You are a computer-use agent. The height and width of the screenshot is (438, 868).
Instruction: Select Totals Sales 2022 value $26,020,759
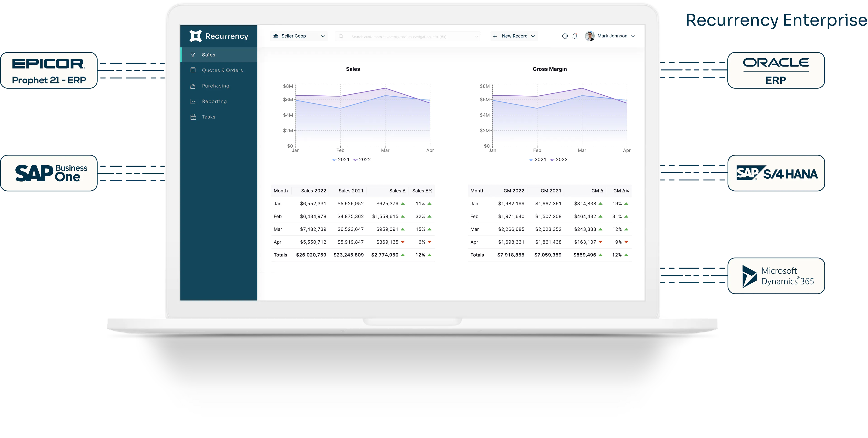[x=311, y=255]
